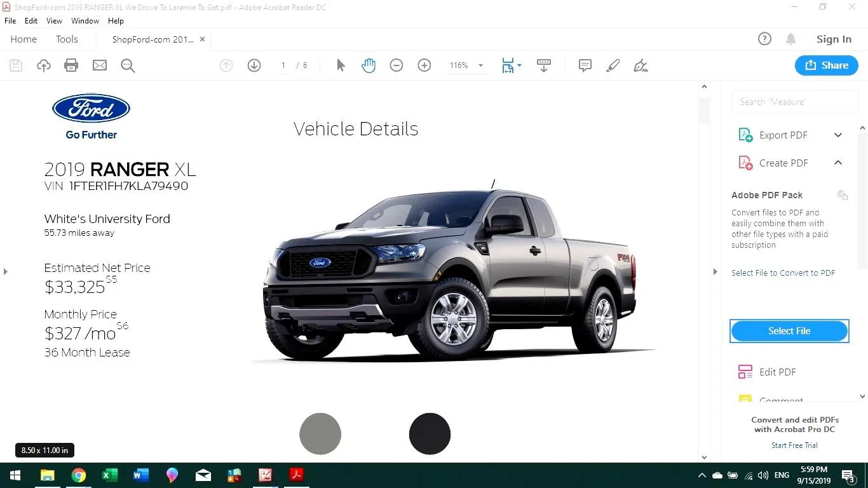Click White's University Ford dealer name
The width and height of the screenshot is (868, 488).
click(x=107, y=219)
